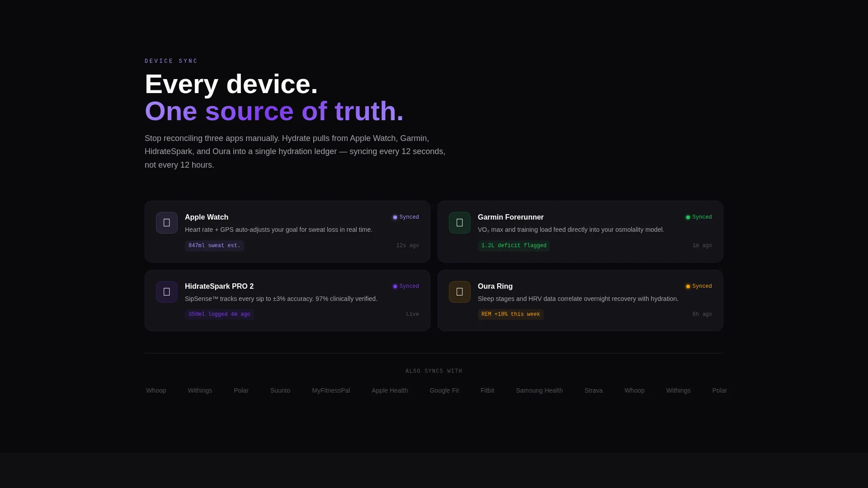Viewport: 868px width, 488px height.
Task: Click the orange Synced dot on Oura Ring
Action: tap(688, 286)
